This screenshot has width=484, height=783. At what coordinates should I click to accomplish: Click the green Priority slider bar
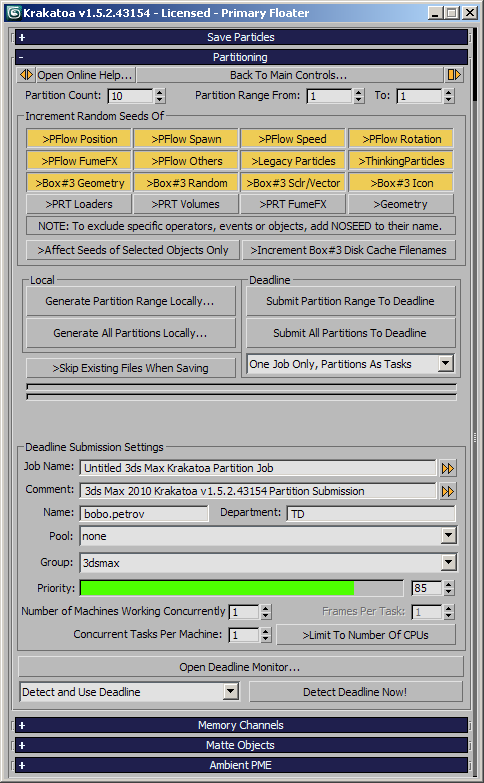[x=241, y=588]
